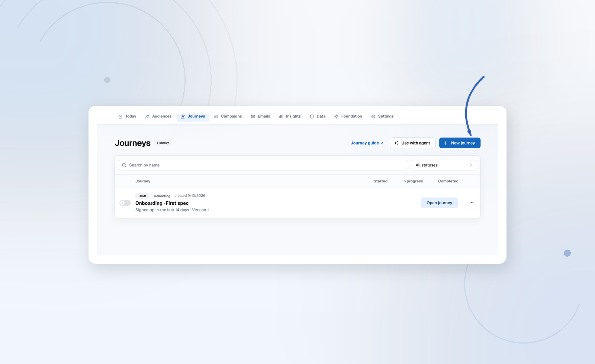Open the Data tab
The width and height of the screenshot is (595, 364).
click(x=318, y=116)
